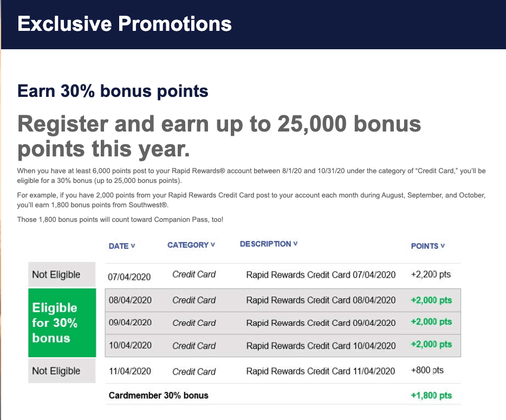
Task: Click the +800 pts value
Action: [x=427, y=370]
